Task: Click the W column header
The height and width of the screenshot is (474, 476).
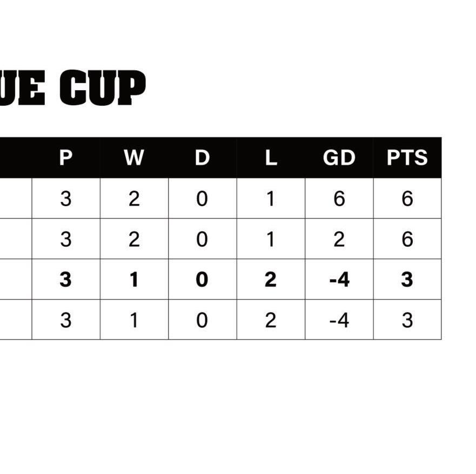Action: (x=134, y=158)
